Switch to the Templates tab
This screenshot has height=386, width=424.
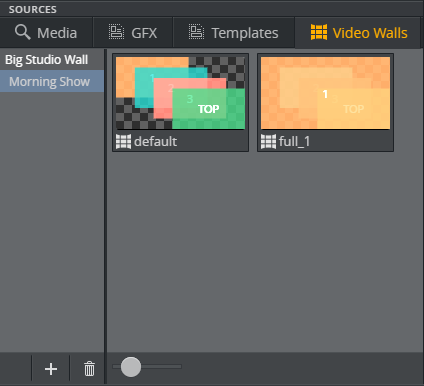click(234, 33)
